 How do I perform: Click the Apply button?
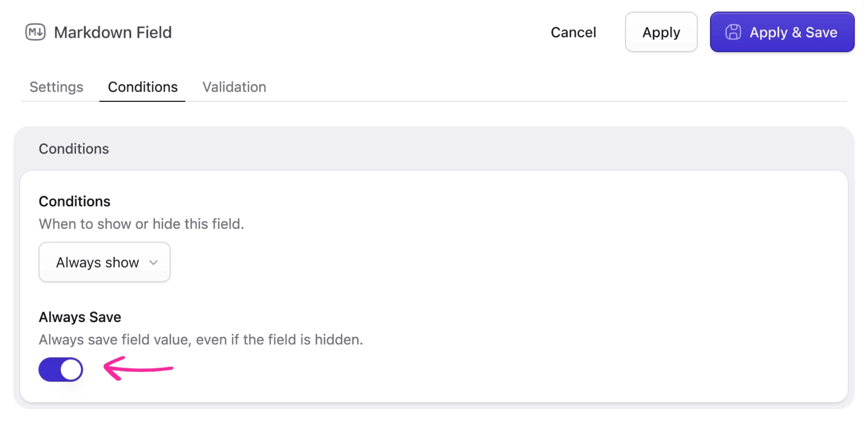661,32
